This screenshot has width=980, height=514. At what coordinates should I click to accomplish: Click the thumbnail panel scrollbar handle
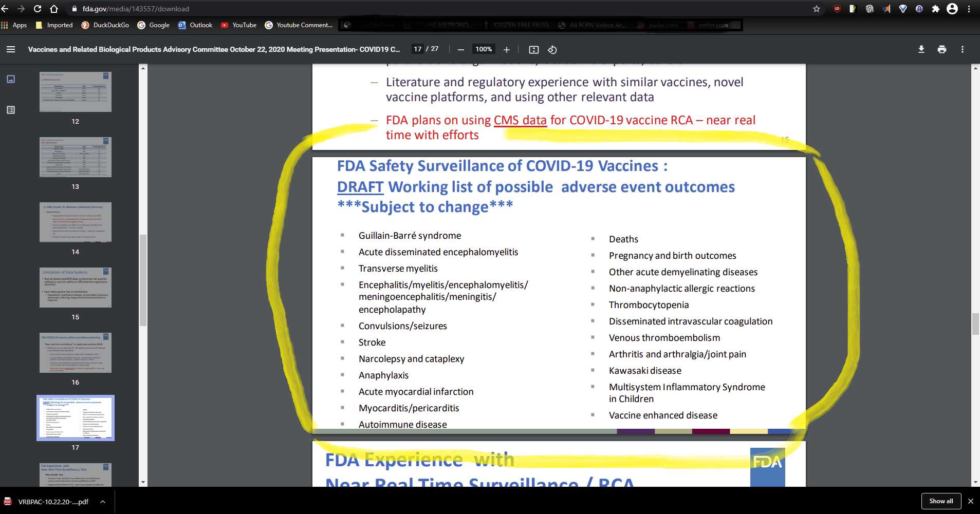pos(143,280)
